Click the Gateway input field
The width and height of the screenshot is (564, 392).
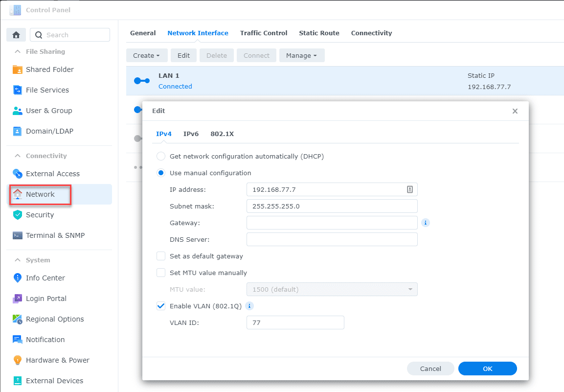coord(332,223)
